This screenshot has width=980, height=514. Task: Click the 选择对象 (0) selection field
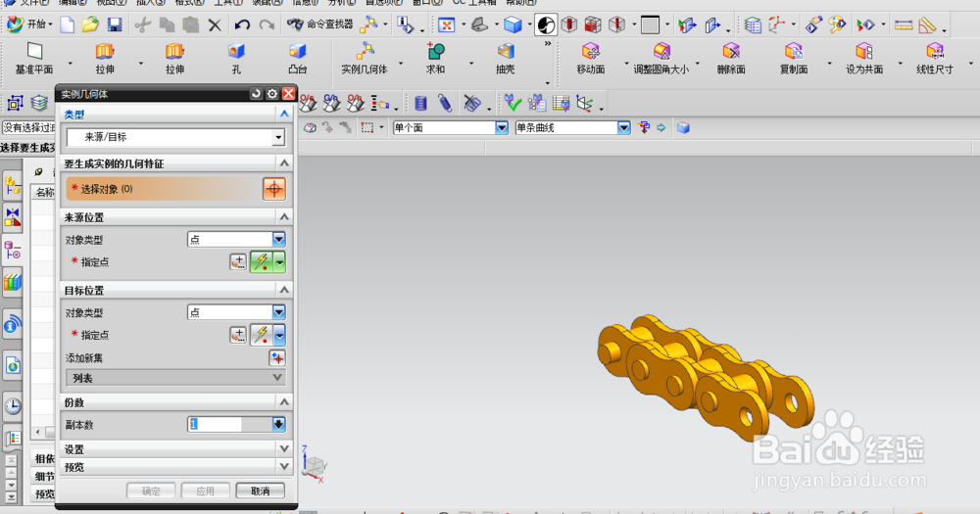click(164, 189)
